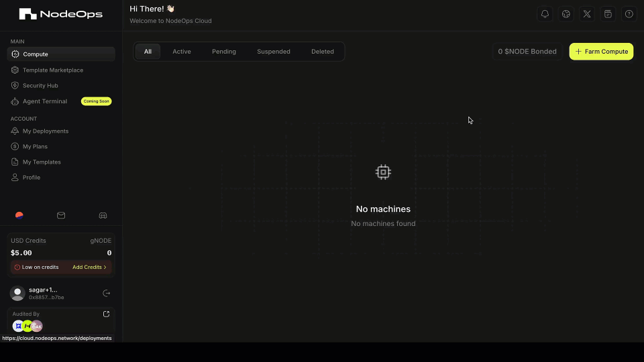Click the user avatar picture
Image resolution: width=644 pixels, height=362 pixels.
tap(17, 293)
